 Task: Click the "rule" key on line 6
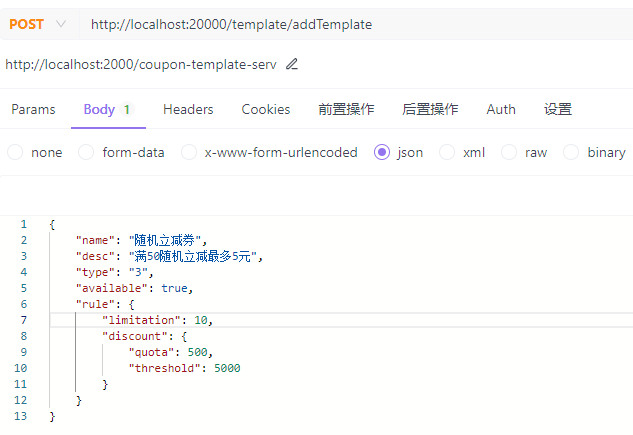(x=95, y=304)
